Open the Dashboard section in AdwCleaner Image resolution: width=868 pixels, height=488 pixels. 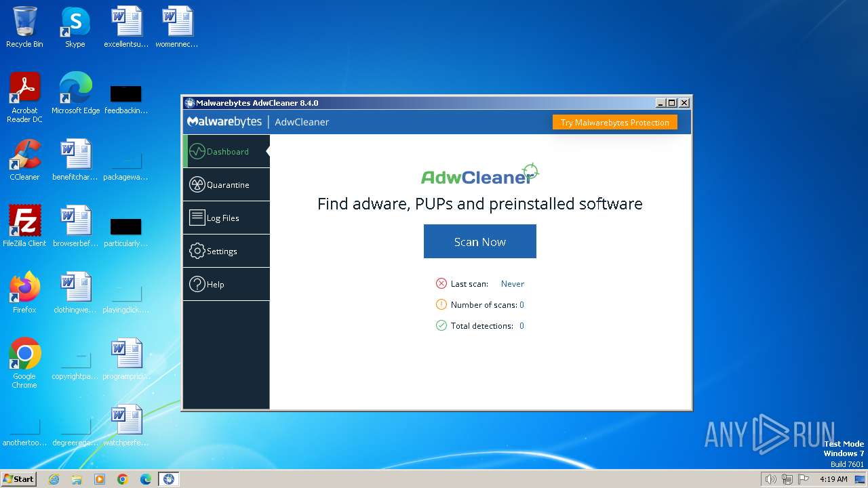pos(226,151)
